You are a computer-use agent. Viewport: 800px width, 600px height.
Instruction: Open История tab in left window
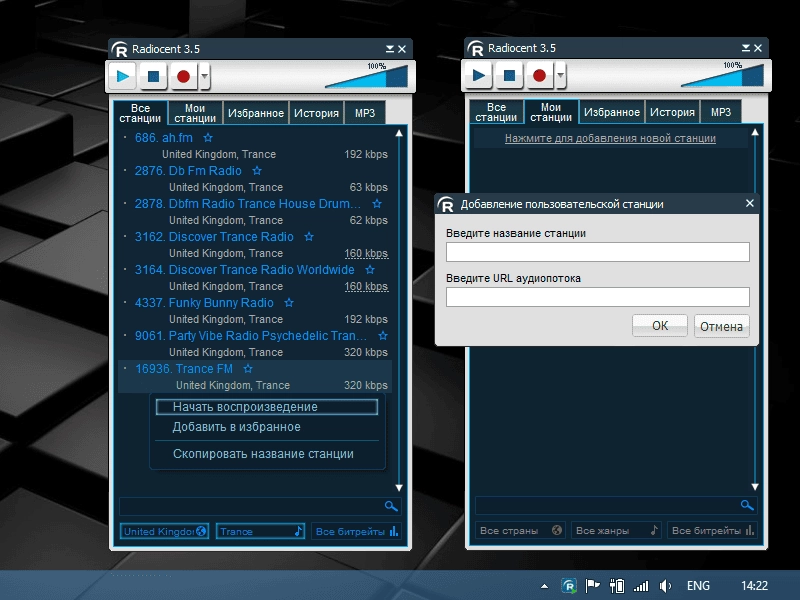(316, 113)
